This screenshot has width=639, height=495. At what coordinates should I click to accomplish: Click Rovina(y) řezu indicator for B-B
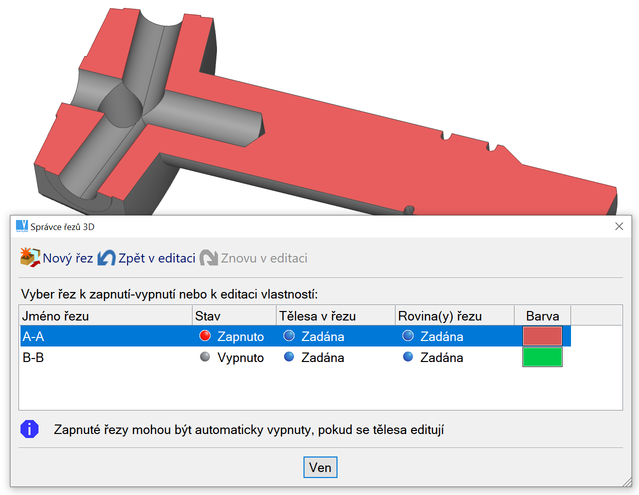[x=408, y=357]
